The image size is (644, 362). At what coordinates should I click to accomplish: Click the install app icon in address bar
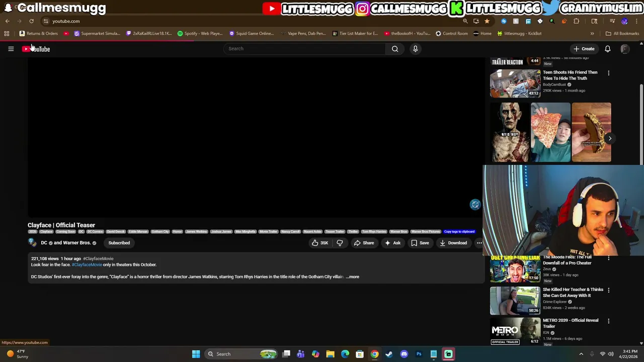click(x=476, y=21)
